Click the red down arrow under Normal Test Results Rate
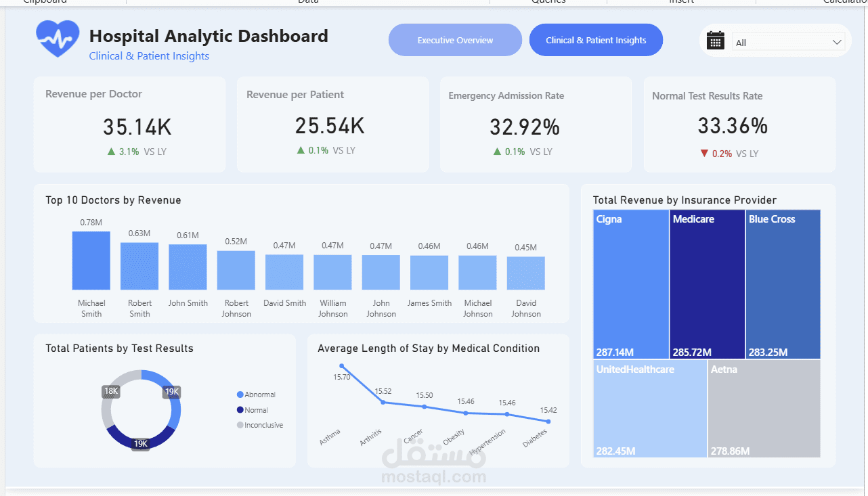This screenshot has height=496, width=868. (x=704, y=154)
